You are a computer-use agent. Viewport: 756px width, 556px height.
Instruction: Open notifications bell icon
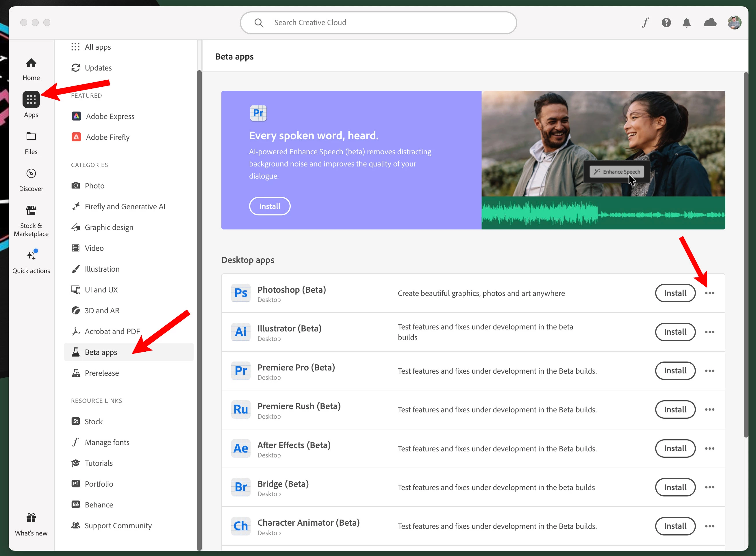tap(686, 23)
